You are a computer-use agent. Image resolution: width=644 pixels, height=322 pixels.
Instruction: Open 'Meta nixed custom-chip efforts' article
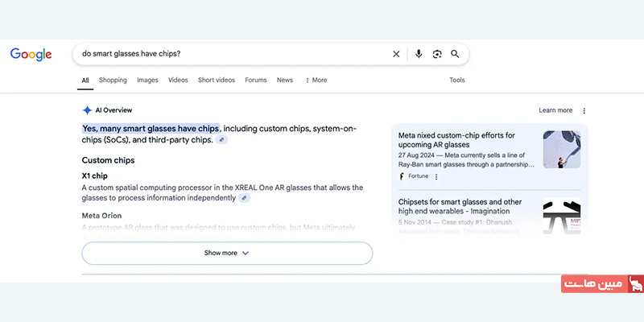tap(456, 140)
